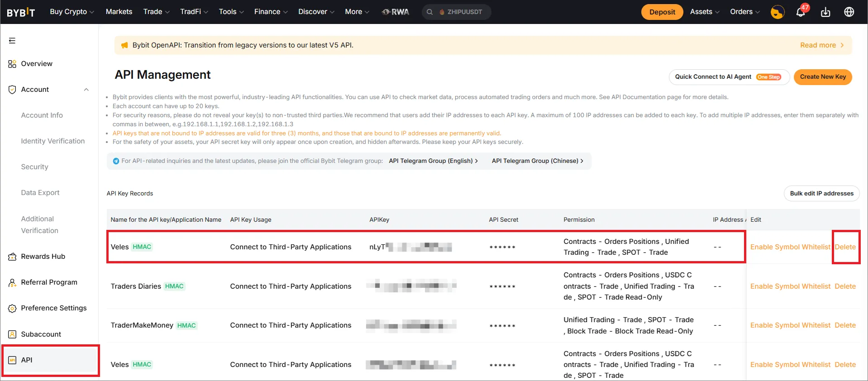Click Create New Key
This screenshot has height=381, width=868.
(823, 77)
